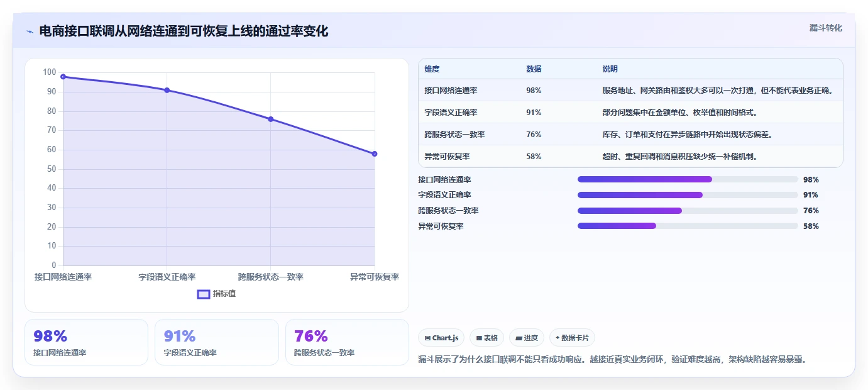Click x-axis label 跨服务状态一致率 under chart
Viewport: 868px width, 390px height.
tap(271, 277)
